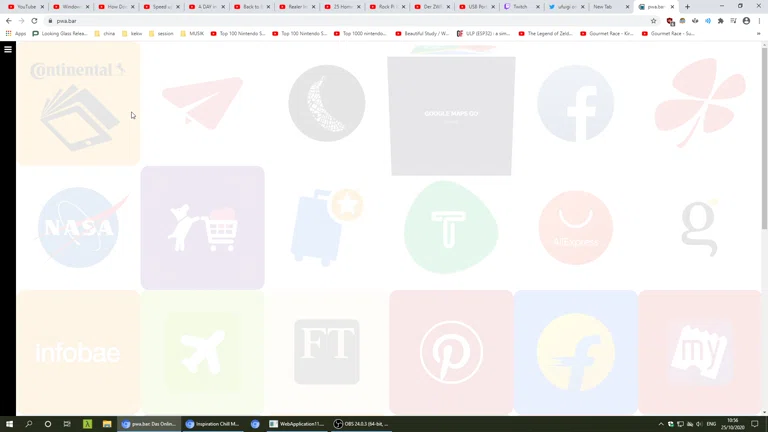Expand the china bookmarks folder
768x432 pixels.
click(108, 33)
